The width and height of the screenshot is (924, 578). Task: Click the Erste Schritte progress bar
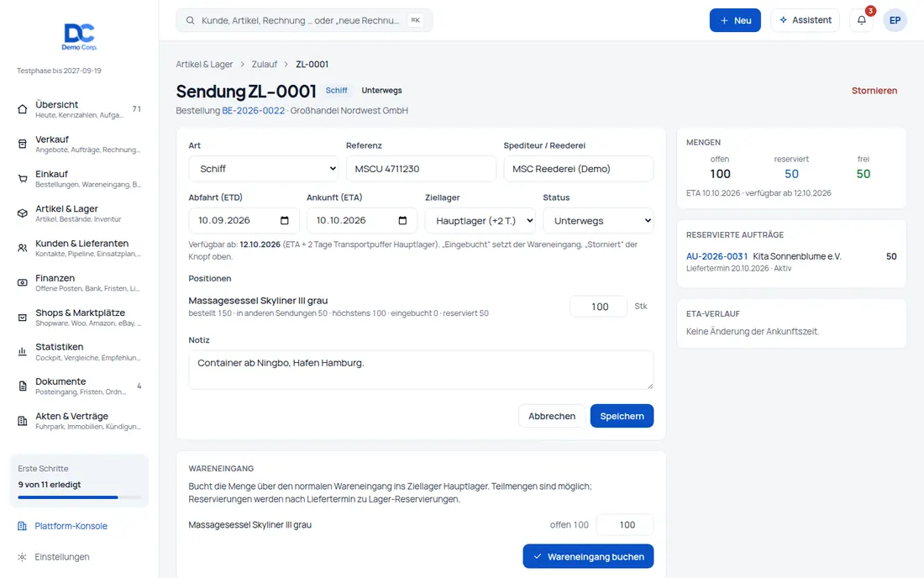(79, 497)
